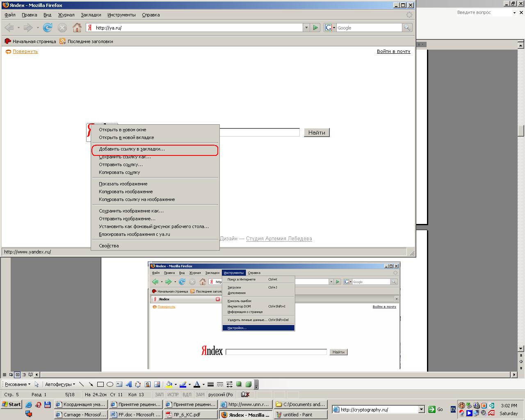The width and height of the screenshot is (525, 420).
Task: Open Последние заголовки RSS bookmark
Action: point(86,41)
